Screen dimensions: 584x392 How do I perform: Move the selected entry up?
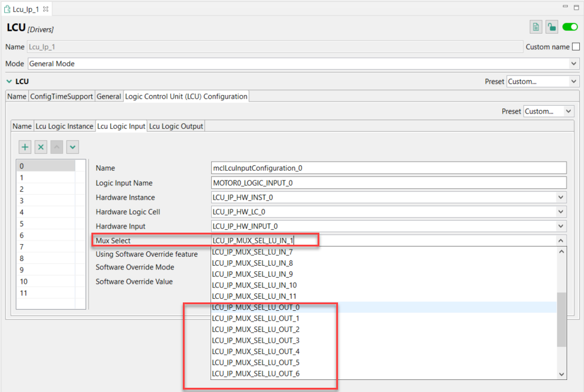(x=56, y=147)
